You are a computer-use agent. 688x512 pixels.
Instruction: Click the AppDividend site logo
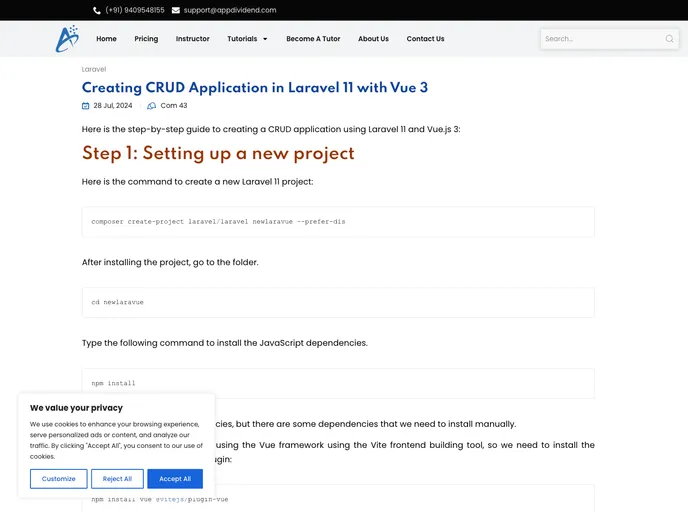(x=67, y=39)
